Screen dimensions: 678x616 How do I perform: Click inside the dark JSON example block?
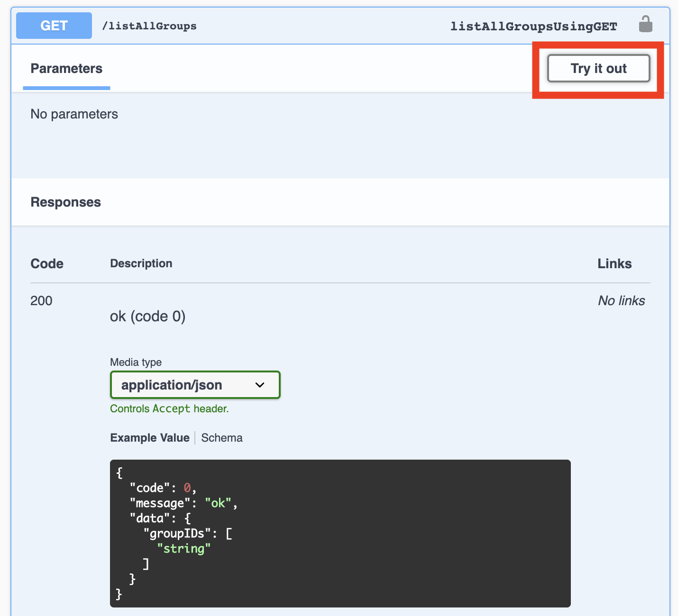pos(340,531)
